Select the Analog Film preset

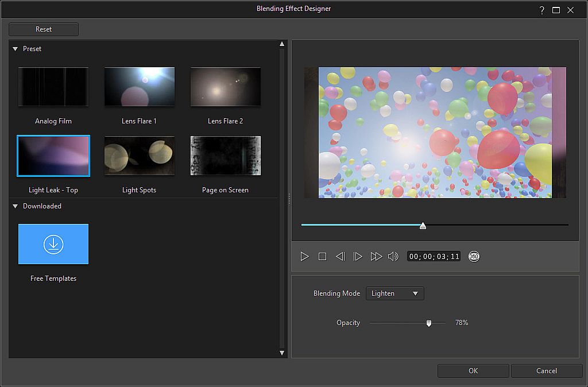click(53, 87)
